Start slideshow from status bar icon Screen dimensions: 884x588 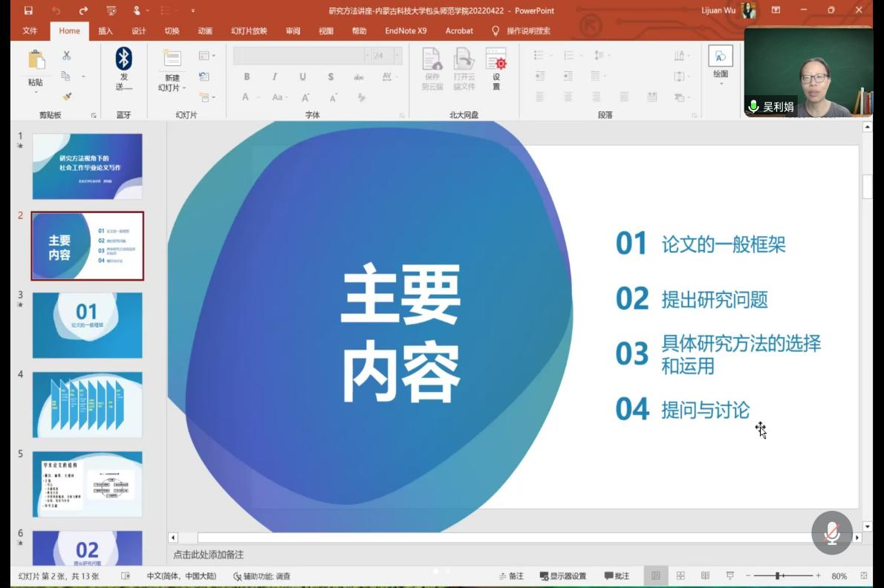click(730, 576)
